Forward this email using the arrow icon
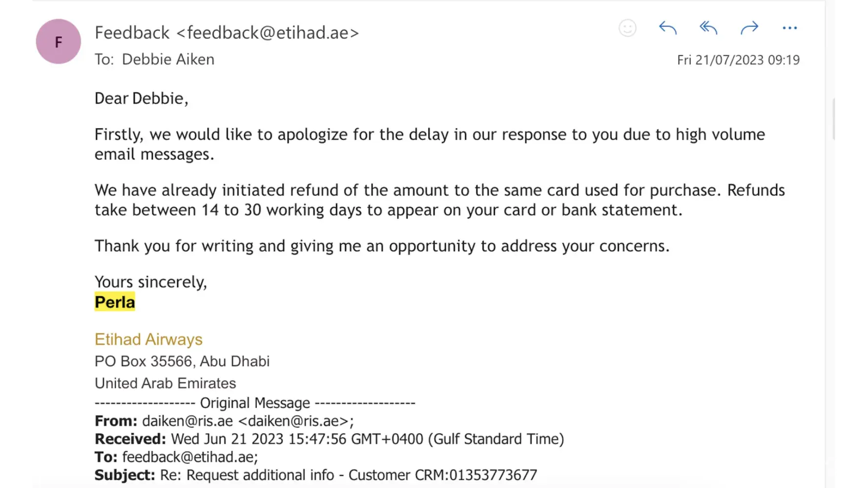The width and height of the screenshot is (868, 488). tap(749, 28)
